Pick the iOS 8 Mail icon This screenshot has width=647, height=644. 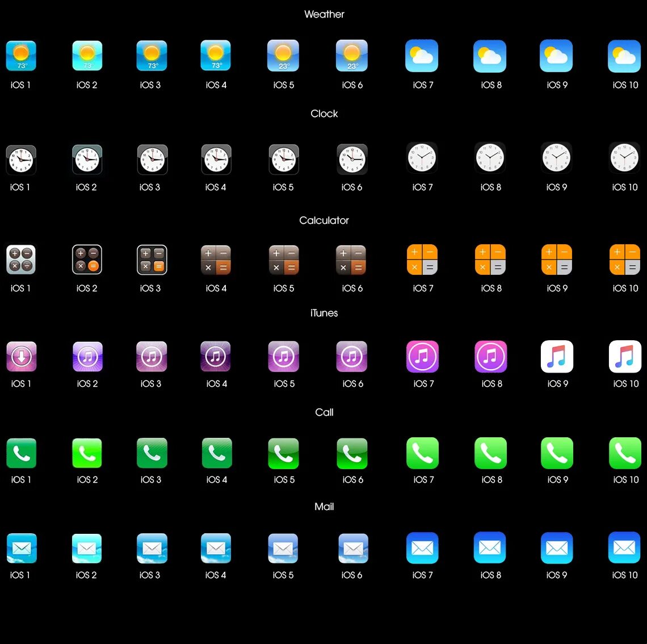(490, 547)
